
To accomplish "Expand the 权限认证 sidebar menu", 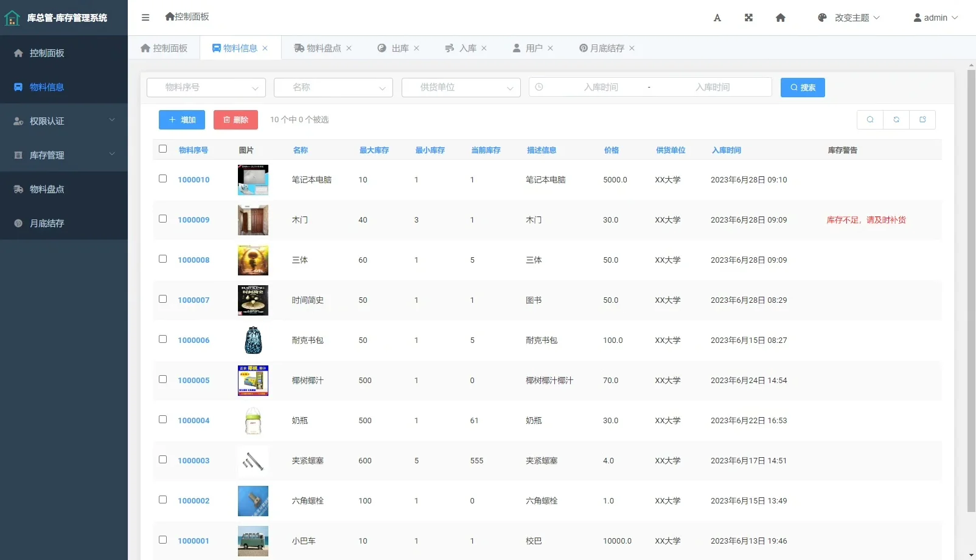I will pos(63,121).
